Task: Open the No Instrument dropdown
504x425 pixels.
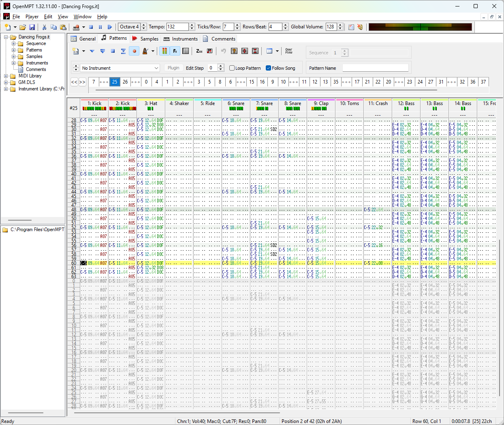Action: click(120, 68)
